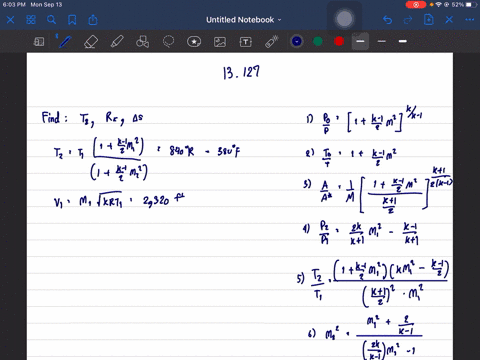The height and width of the screenshot is (360, 480).
Task: Open the more options menu
Action: 470,20
